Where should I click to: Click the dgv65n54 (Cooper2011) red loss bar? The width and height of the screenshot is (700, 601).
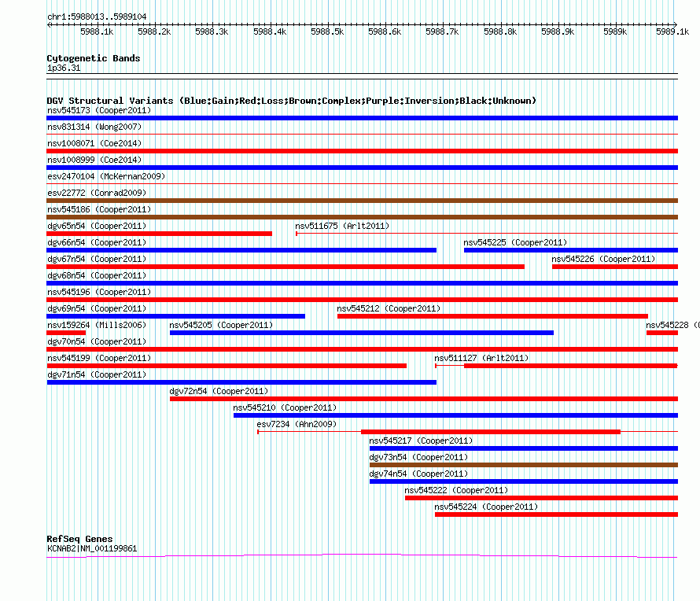point(160,234)
